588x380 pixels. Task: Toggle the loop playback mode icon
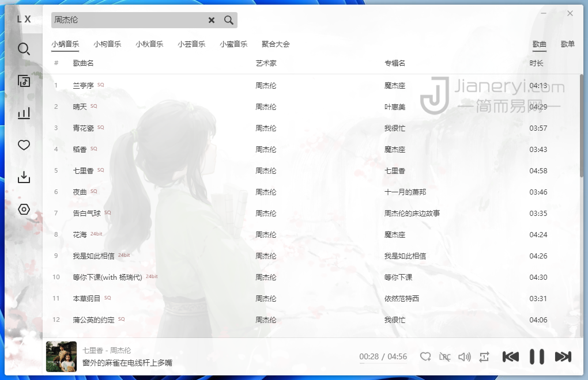(484, 357)
